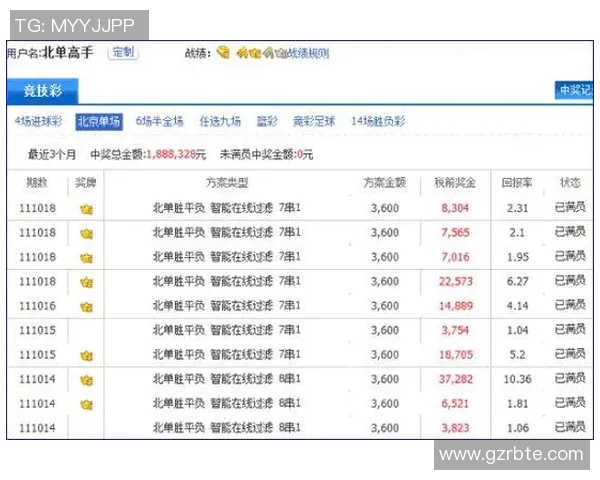The image size is (600, 480).
Task: Click the 奖牌 column header
Action: point(85,183)
